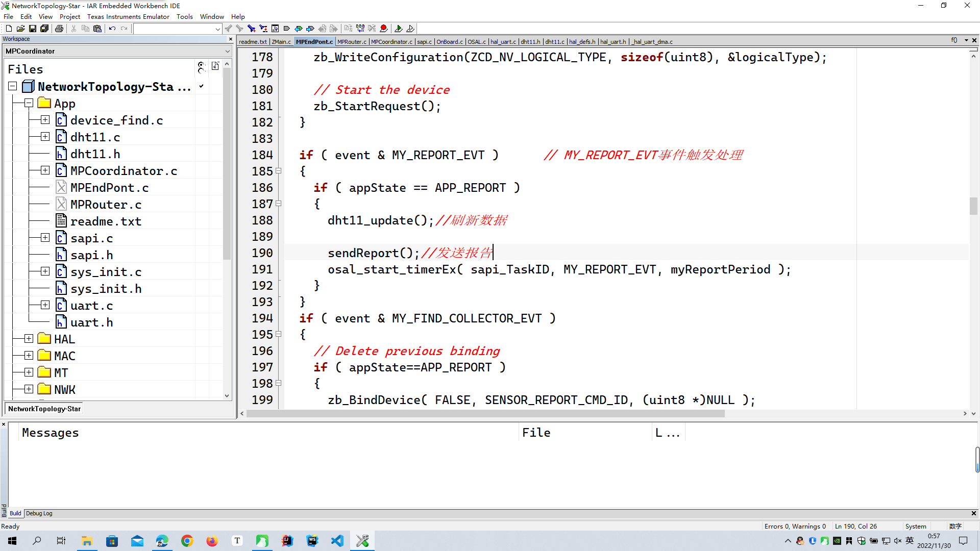Open the Find dialog icon

pos(251,29)
